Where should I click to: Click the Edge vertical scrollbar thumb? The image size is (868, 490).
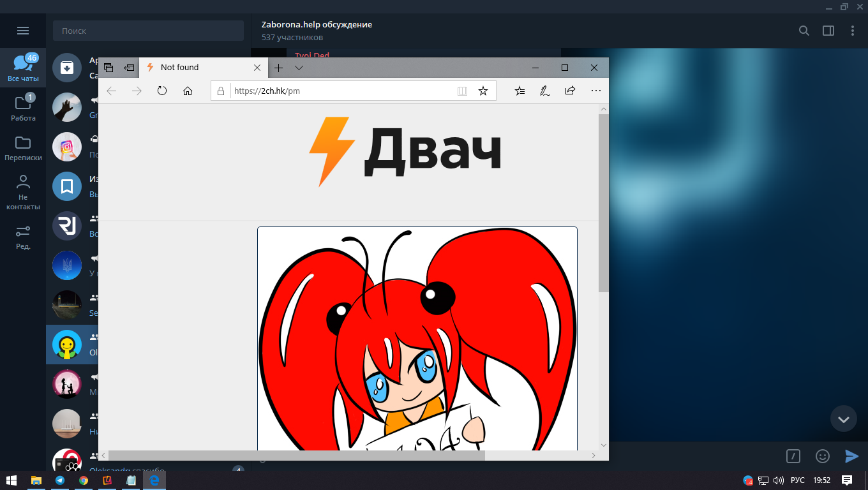604,204
